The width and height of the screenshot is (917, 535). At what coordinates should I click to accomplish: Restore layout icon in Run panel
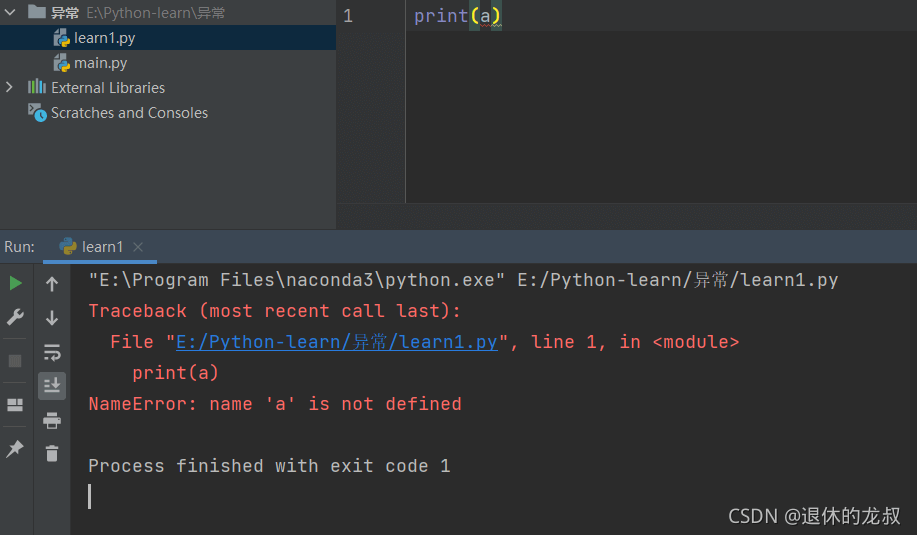15,405
